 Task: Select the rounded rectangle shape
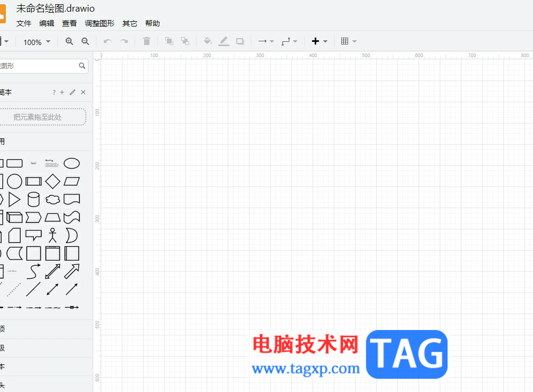[15, 163]
